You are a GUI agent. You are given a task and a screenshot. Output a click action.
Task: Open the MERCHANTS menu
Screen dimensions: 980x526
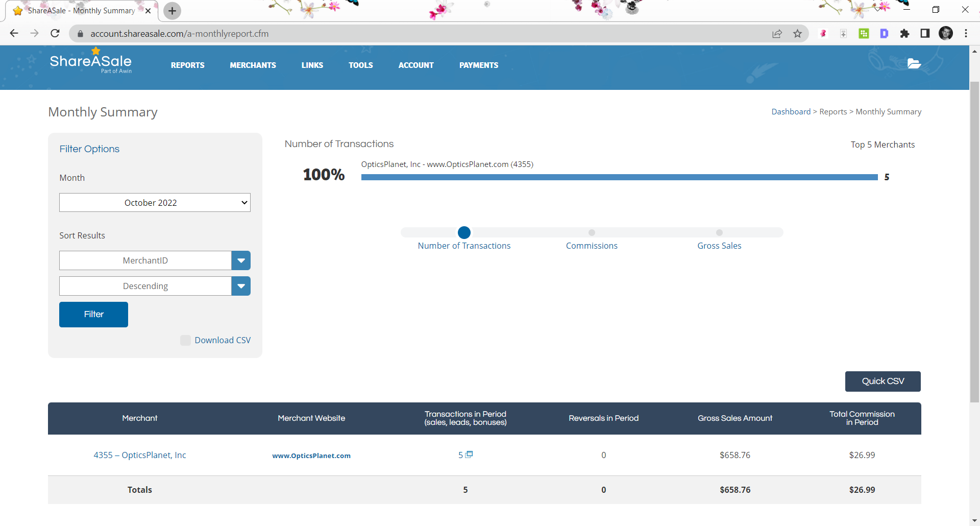click(x=253, y=65)
